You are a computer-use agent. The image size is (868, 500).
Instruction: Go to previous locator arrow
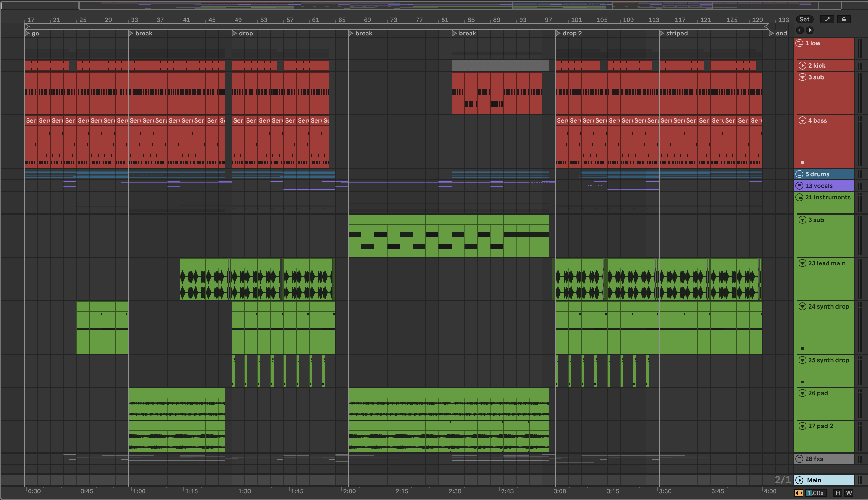pyautogui.click(x=800, y=30)
